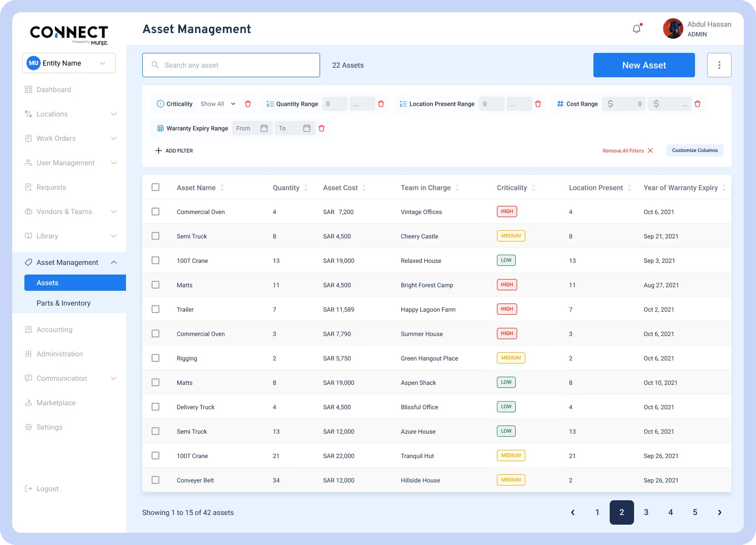
Task: Select all assets with header checkbox
Action: tap(155, 187)
